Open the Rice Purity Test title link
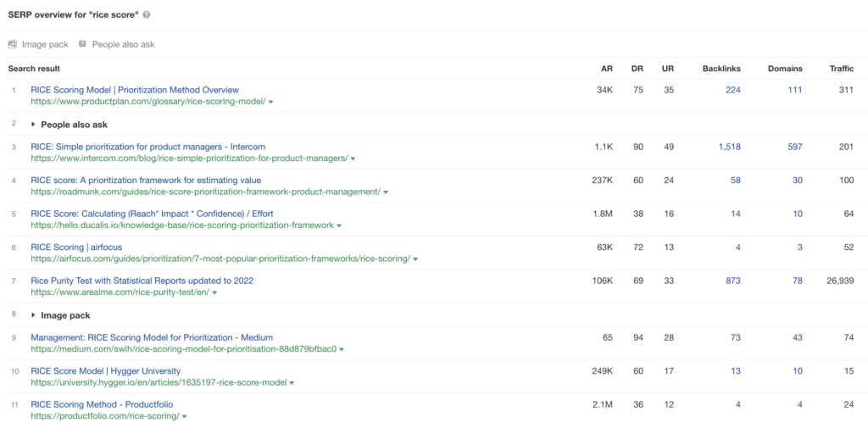The width and height of the screenshot is (868, 434). click(142, 281)
